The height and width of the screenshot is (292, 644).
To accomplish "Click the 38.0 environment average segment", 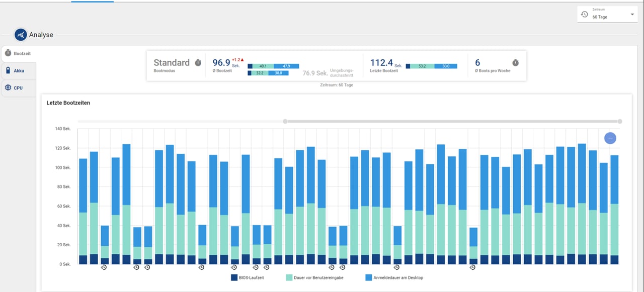I will tap(278, 73).
